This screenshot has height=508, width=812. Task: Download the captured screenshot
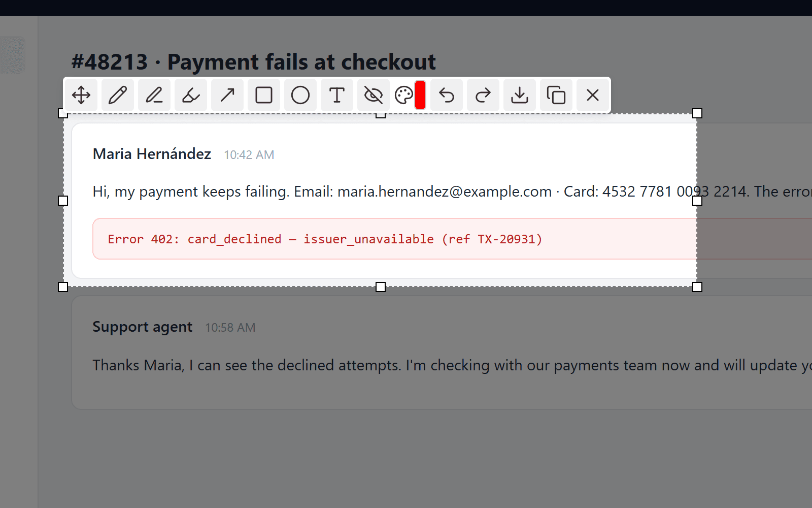pyautogui.click(x=520, y=95)
